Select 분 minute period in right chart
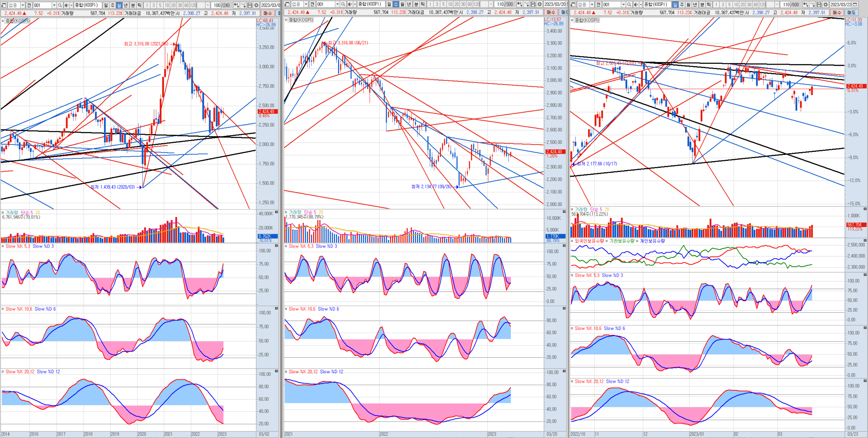This screenshot has width=868, height=438. coord(702,4)
